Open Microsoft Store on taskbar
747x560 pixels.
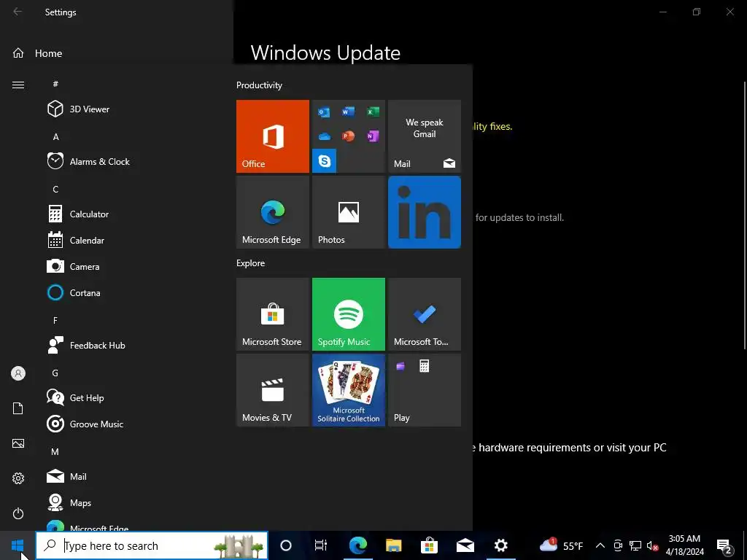point(429,545)
